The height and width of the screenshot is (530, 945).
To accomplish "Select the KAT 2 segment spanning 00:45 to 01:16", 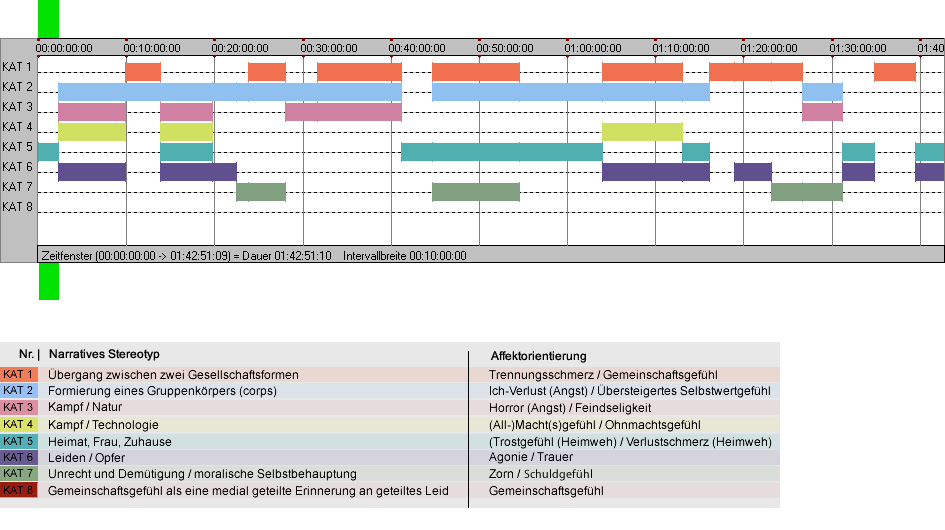I will click(x=571, y=92).
